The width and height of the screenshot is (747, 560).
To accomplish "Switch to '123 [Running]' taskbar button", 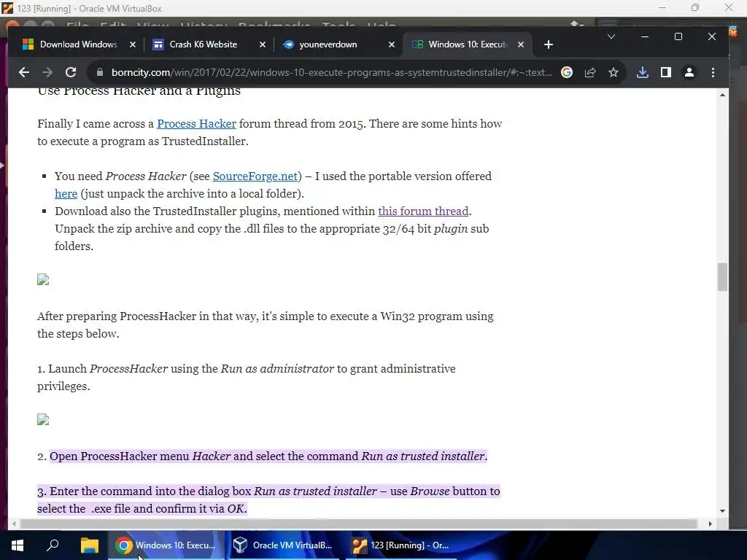I will [401, 545].
